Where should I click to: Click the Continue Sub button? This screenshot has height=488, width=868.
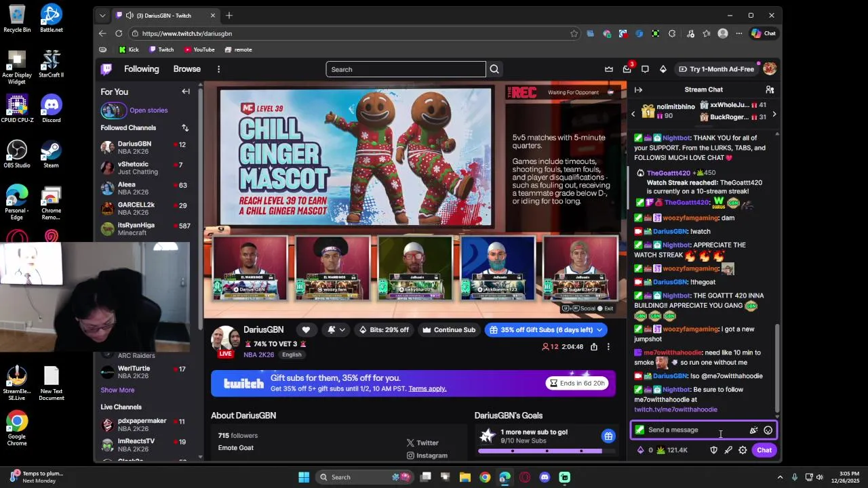point(449,330)
